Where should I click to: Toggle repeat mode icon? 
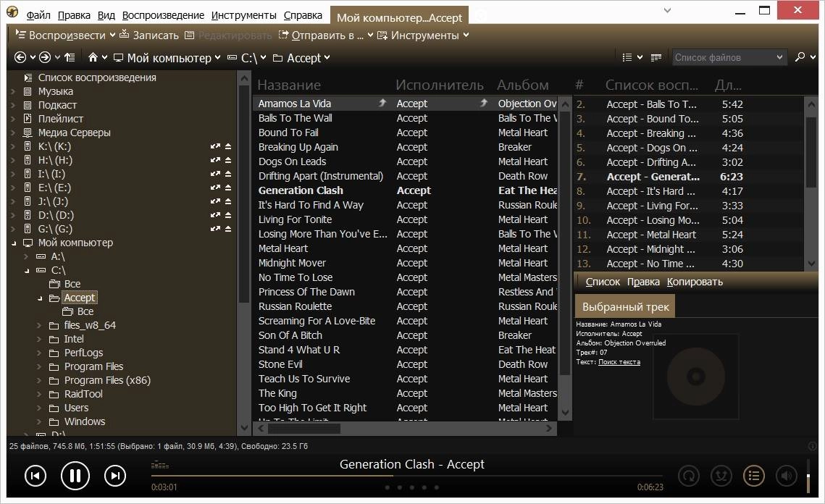pos(689,476)
